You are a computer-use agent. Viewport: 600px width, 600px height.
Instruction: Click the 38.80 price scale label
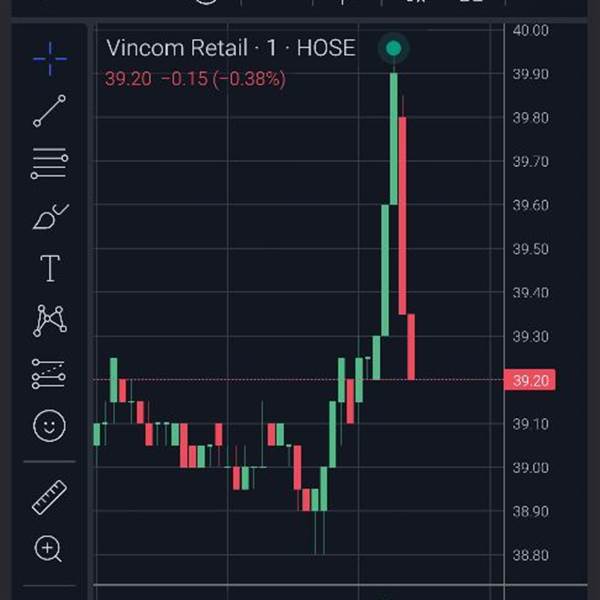pyautogui.click(x=530, y=555)
